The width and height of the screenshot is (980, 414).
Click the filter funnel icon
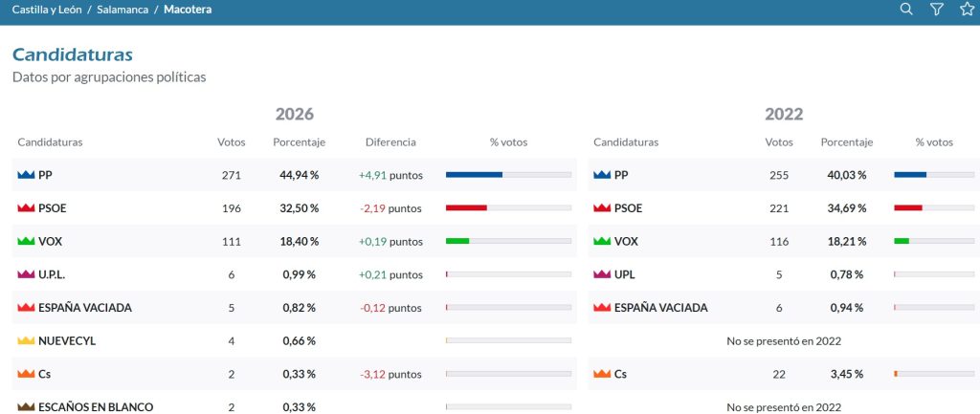(x=936, y=9)
